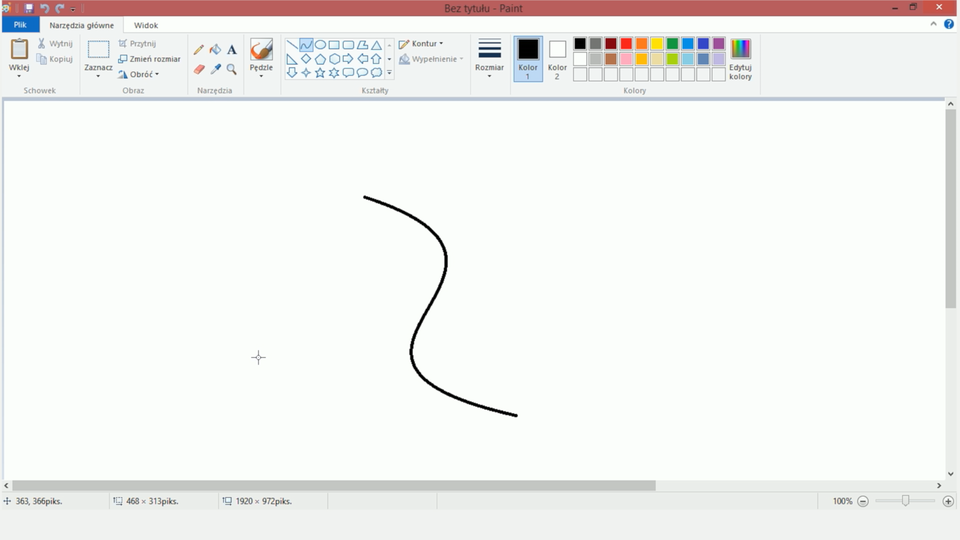Choose the Rounded rectangular callout shape

click(x=348, y=72)
